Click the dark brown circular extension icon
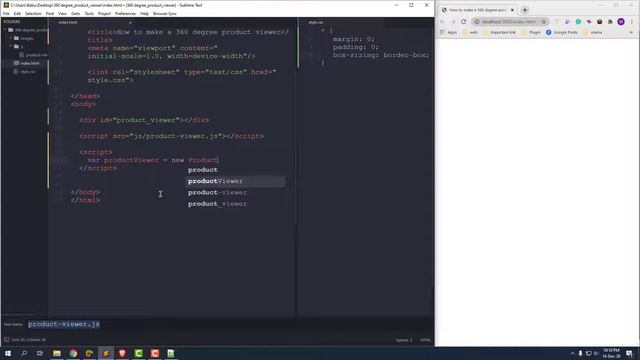Screen dimensions: 640x360 click(x=600, y=22)
